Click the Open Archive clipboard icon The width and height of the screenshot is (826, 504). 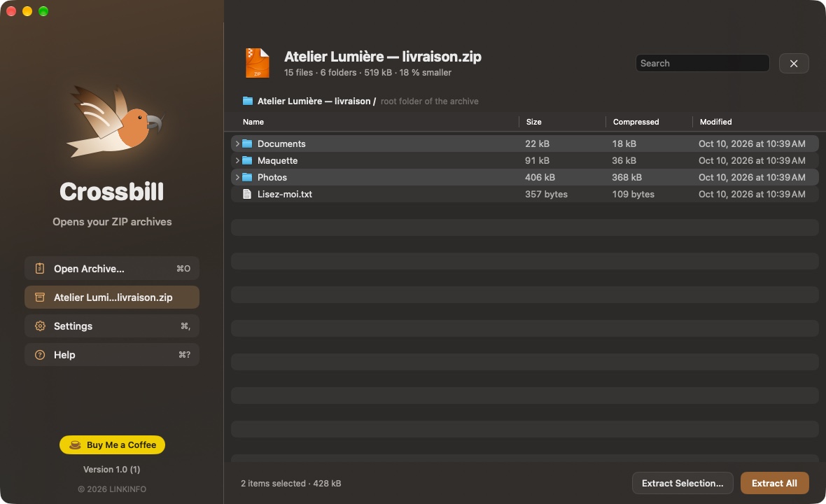click(39, 269)
